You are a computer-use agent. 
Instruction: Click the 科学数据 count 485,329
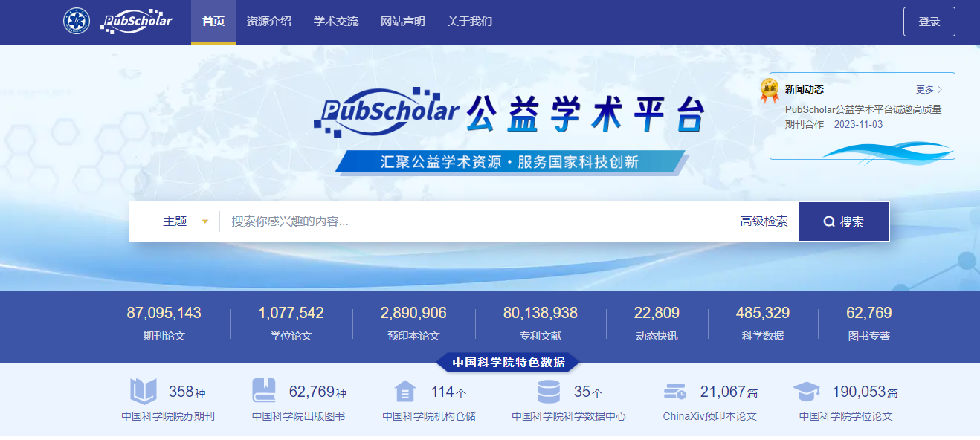click(763, 313)
